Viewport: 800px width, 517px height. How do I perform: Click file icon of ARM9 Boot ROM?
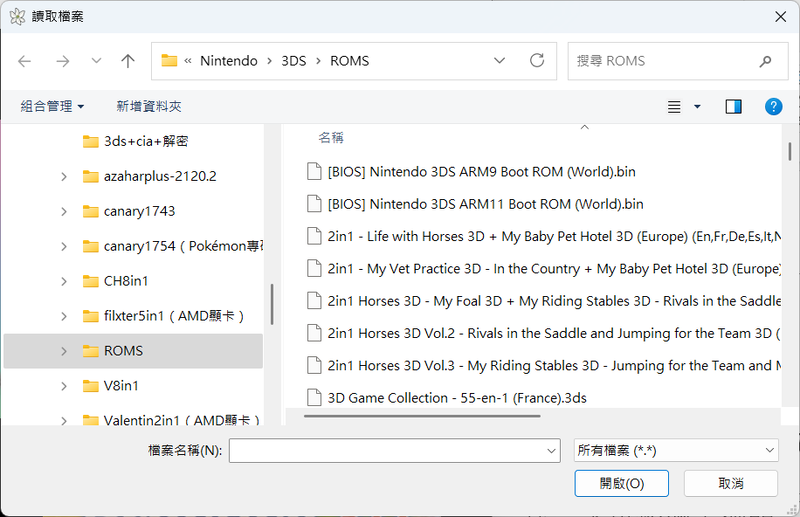[314, 171]
